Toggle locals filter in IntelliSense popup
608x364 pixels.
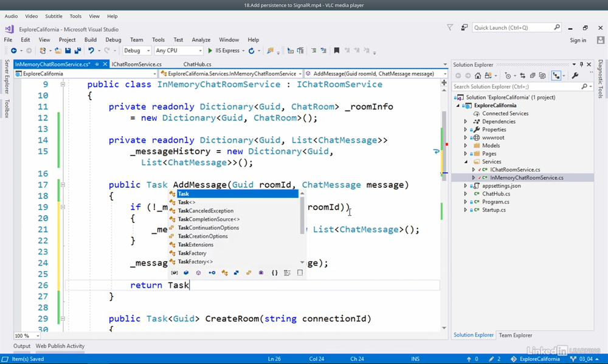(174, 273)
